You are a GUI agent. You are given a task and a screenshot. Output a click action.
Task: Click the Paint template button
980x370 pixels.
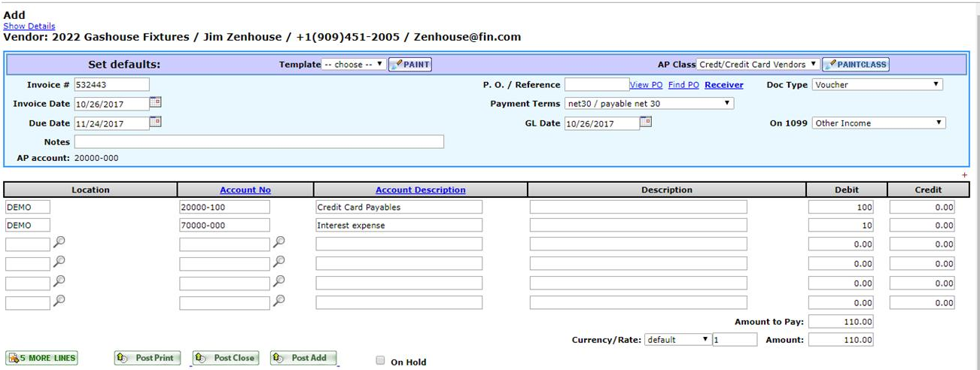pyautogui.click(x=410, y=65)
